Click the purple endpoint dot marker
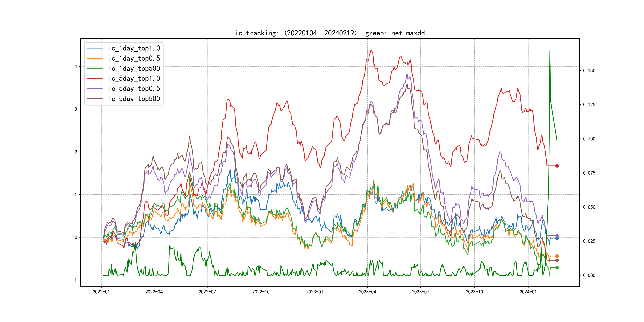The width and height of the screenshot is (644, 322). (x=557, y=236)
